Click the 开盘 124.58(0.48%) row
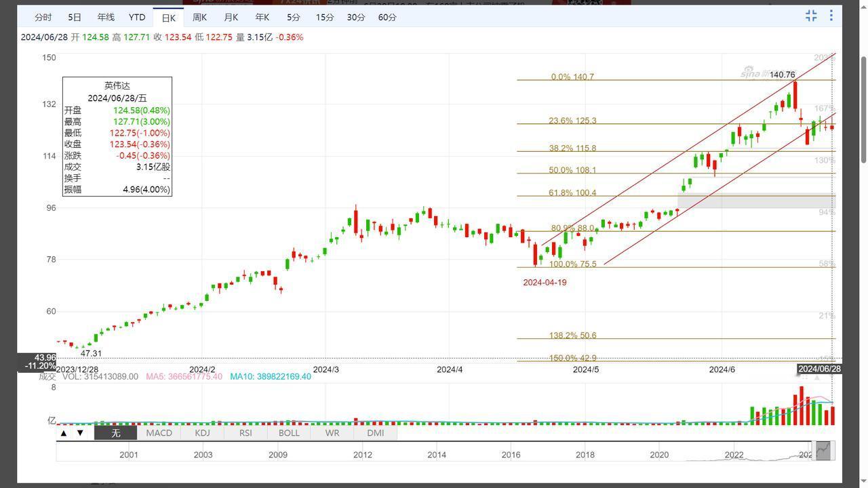868x488 pixels. pyautogui.click(x=117, y=110)
